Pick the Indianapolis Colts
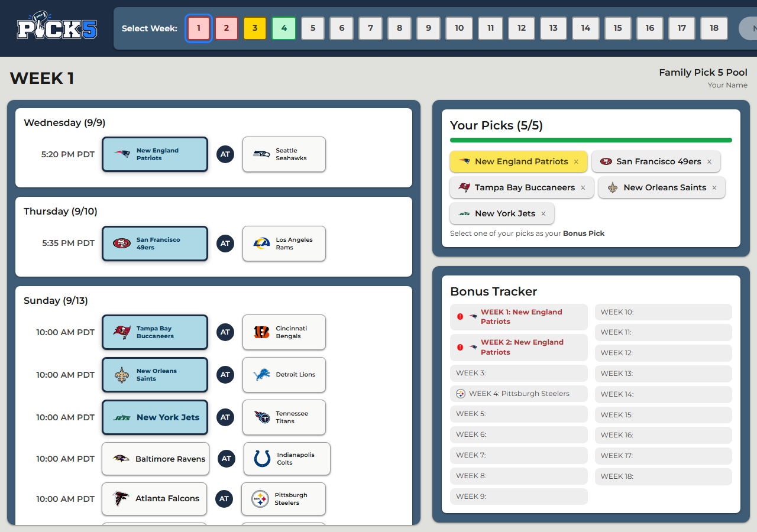 (287, 459)
